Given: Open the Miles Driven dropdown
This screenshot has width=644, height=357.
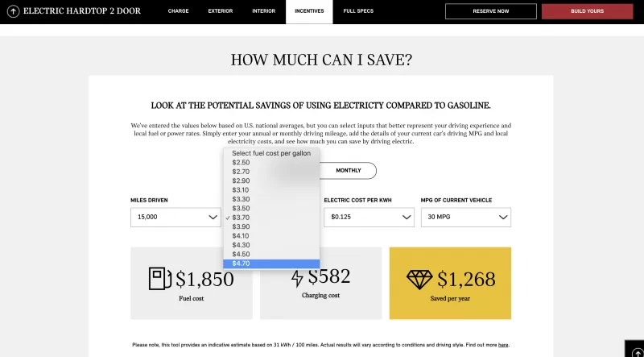Looking at the screenshot, I should pos(175,218).
